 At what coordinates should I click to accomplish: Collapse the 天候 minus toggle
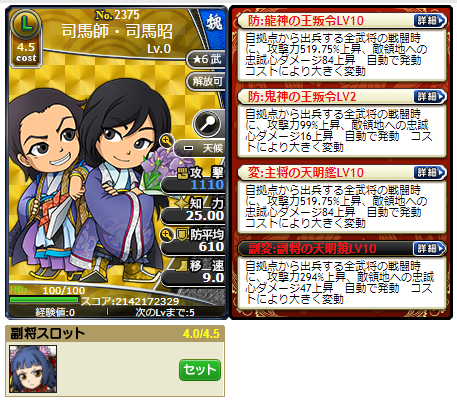(x=188, y=148)
